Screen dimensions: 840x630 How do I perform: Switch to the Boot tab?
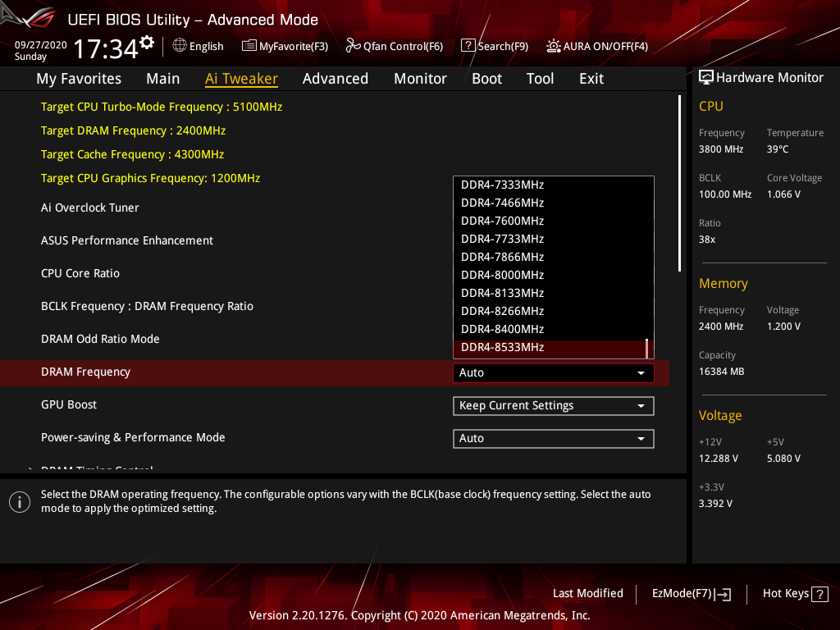(x=486, y=79)
